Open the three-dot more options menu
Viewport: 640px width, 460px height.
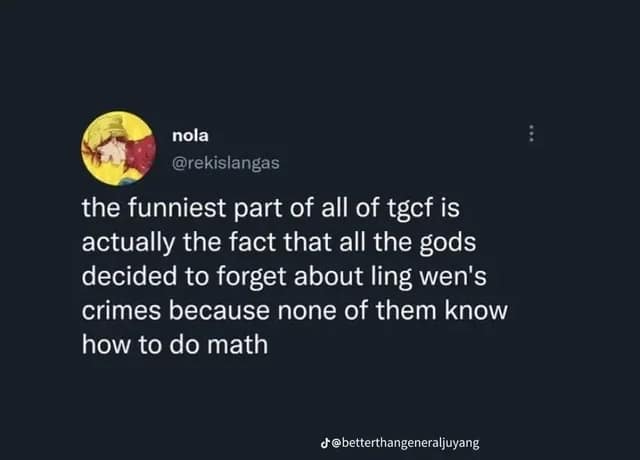(532, 134)
